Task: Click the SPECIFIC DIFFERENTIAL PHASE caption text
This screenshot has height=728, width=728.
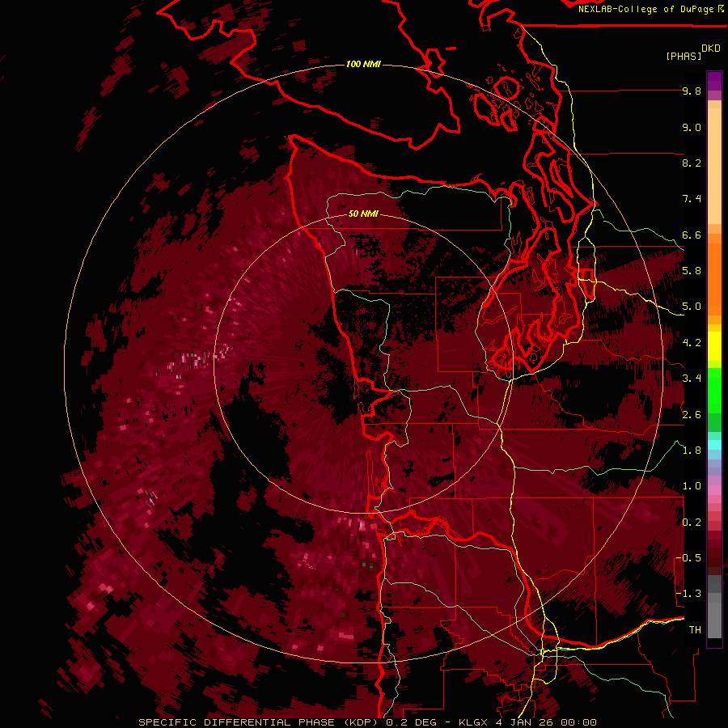Action: [237, 722]
